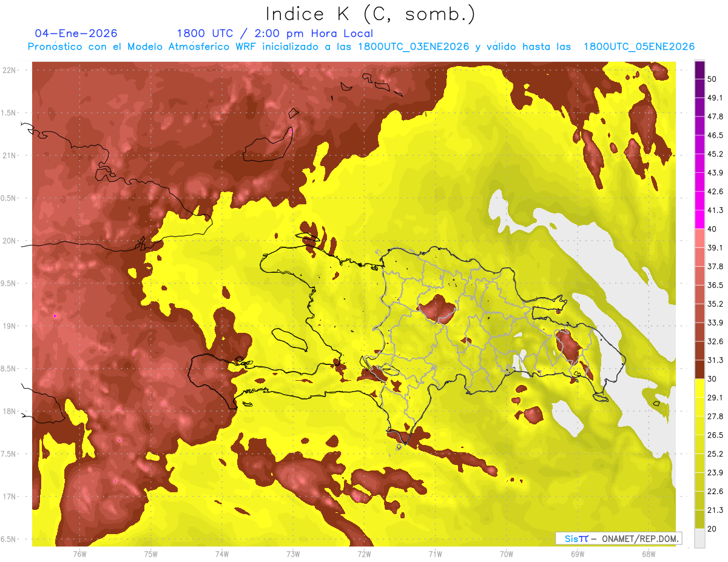This screenshot has width=728, height=562.
Task: Click the "76W" longitude label
Action: click(79, 554)
